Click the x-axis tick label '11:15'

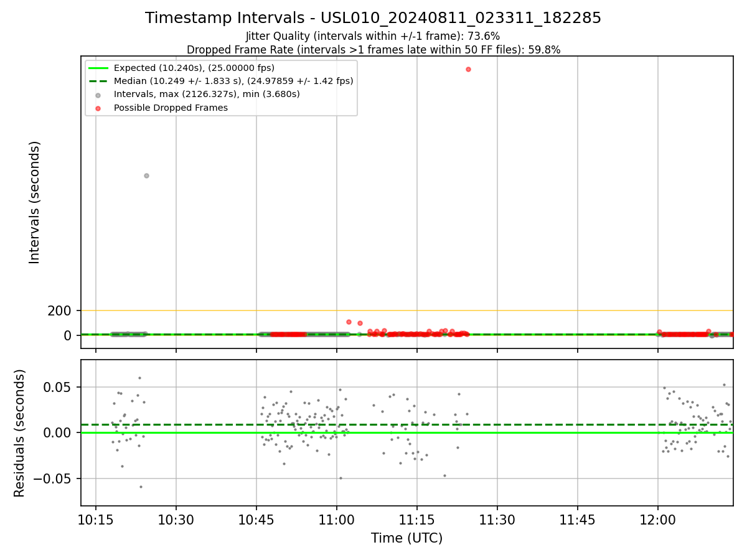(417, 519)
